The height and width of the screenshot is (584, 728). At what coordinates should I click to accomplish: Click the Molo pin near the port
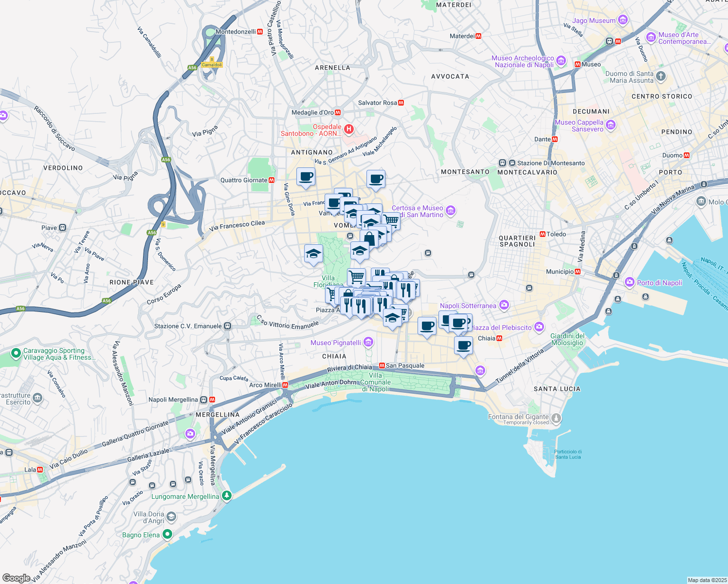pyautogui.click(x=701, y=201)
